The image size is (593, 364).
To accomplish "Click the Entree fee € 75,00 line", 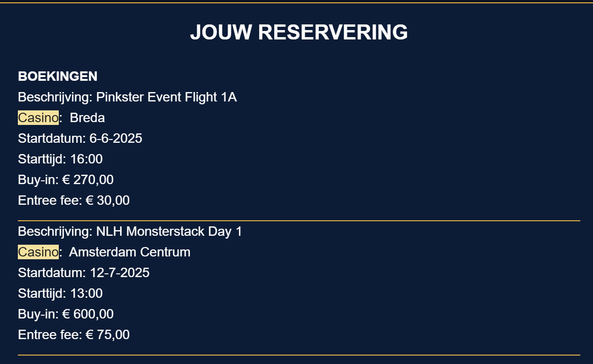I will (74, 335).
